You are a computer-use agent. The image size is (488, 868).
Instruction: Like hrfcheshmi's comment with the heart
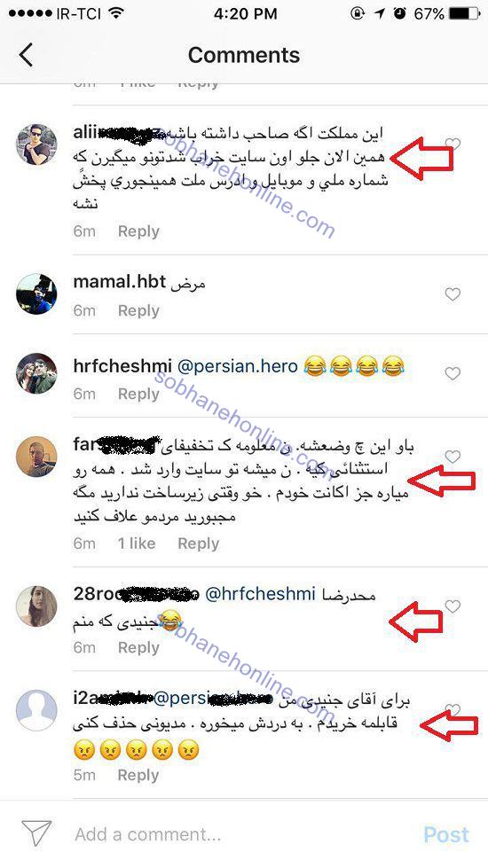click(453, 373)
